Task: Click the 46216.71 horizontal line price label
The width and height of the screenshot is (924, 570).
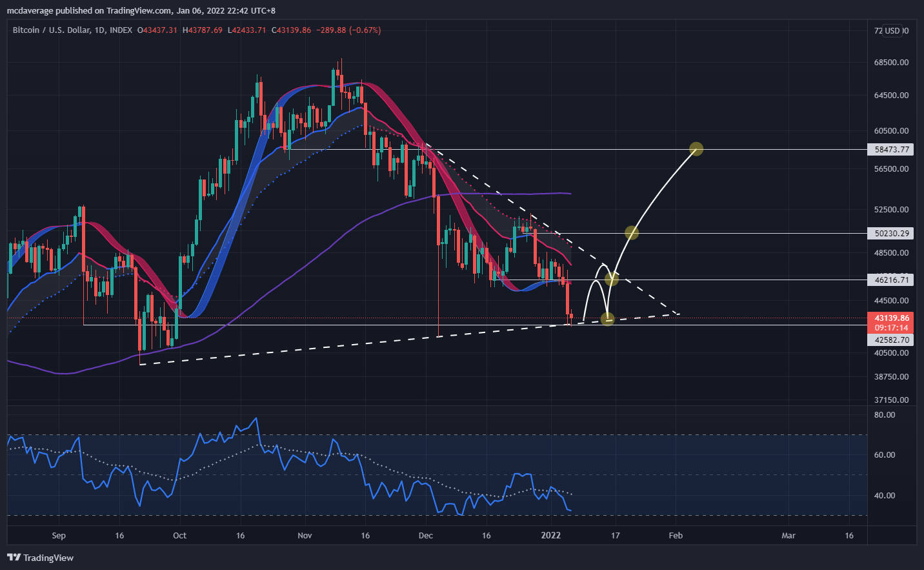Action: [890, 280]
